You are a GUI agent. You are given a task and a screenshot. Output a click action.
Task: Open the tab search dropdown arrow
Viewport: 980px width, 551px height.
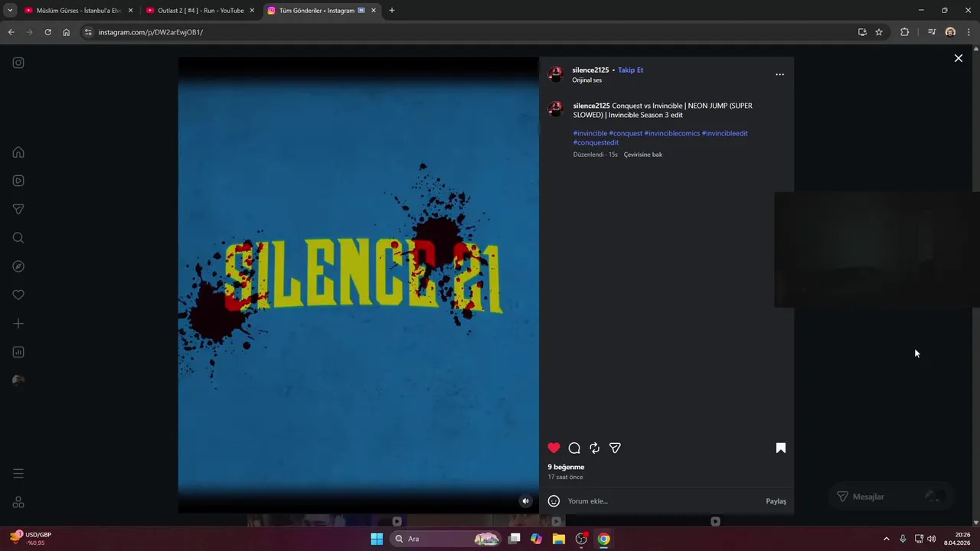tap(10, 11)
